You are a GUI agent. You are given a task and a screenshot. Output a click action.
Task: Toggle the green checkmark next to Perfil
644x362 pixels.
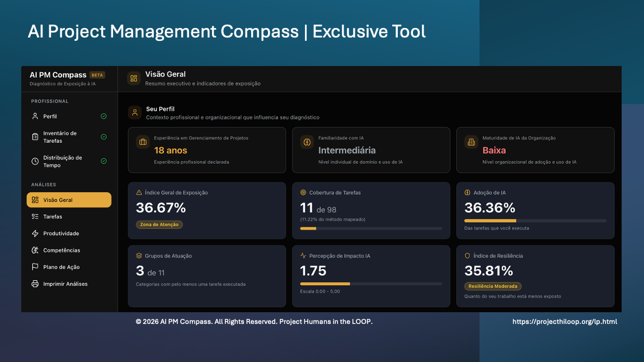click(104, 116)
